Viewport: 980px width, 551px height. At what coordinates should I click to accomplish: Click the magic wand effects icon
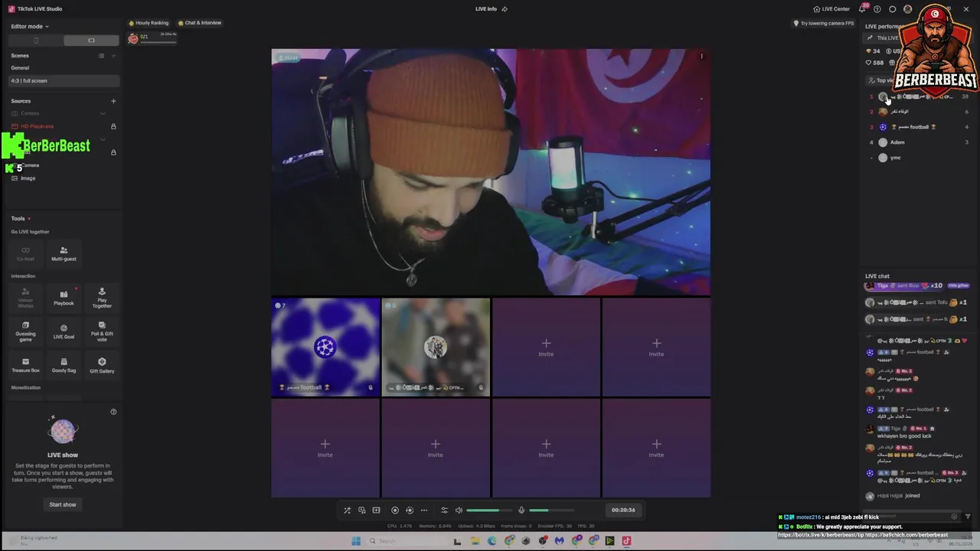click(347, 510)
